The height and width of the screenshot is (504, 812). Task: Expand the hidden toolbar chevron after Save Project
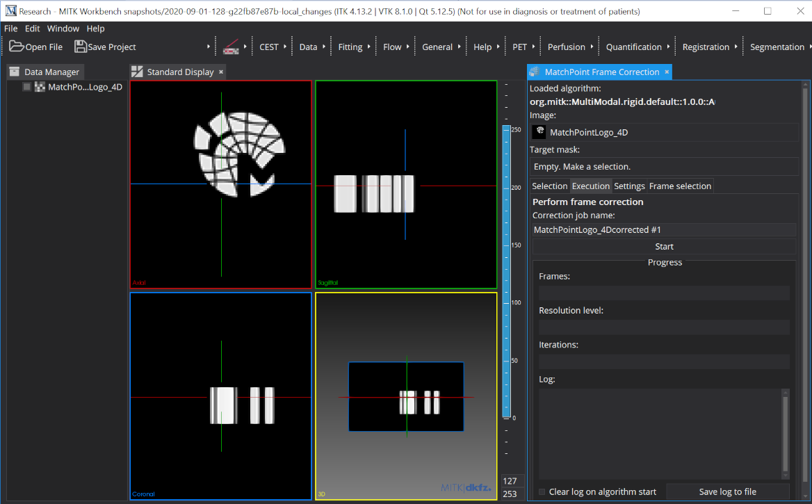click(x=208, y=47)
